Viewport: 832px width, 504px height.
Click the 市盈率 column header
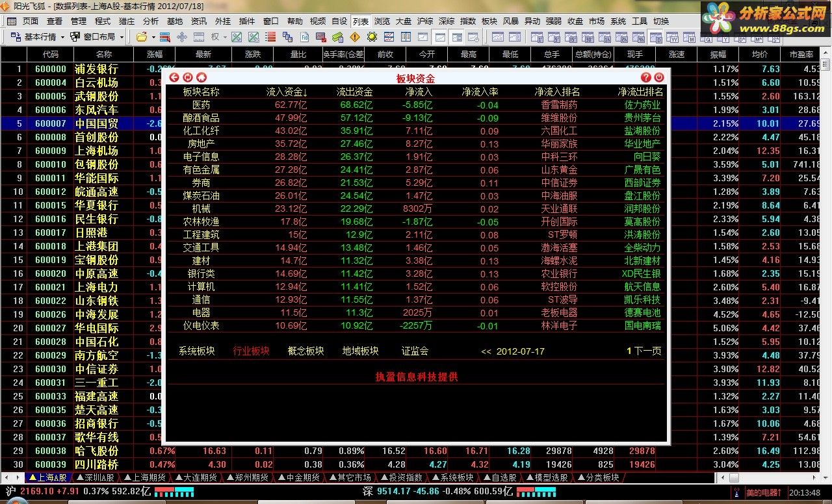point(801,55)
